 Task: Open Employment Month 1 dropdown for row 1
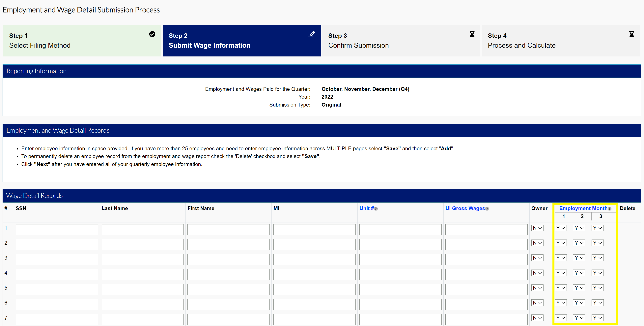pyautogui.click(x=561, y=228)
